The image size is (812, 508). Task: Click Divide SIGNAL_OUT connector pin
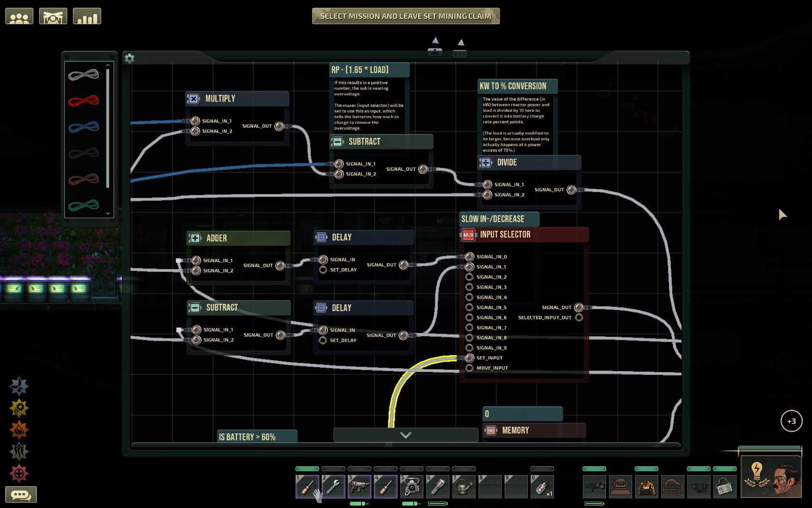tap(571, 190)
